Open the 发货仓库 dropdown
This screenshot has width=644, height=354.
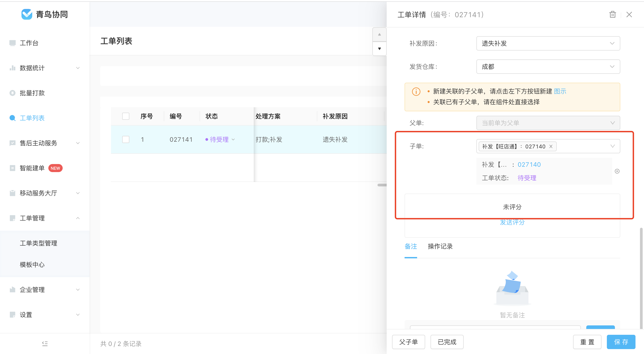[548, 67]
